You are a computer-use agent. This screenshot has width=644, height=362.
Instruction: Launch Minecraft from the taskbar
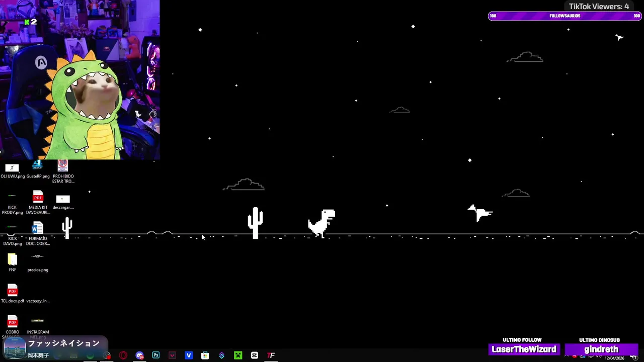(238, 355)
